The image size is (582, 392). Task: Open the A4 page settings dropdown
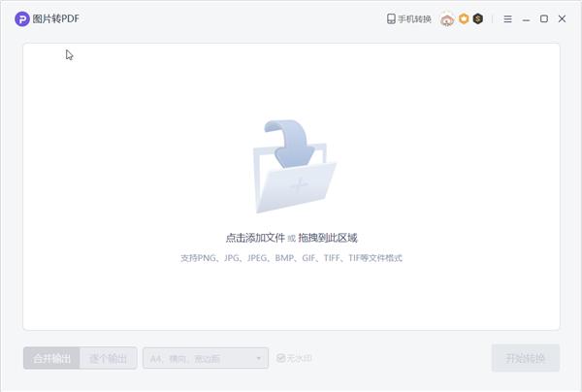(205, 359)
